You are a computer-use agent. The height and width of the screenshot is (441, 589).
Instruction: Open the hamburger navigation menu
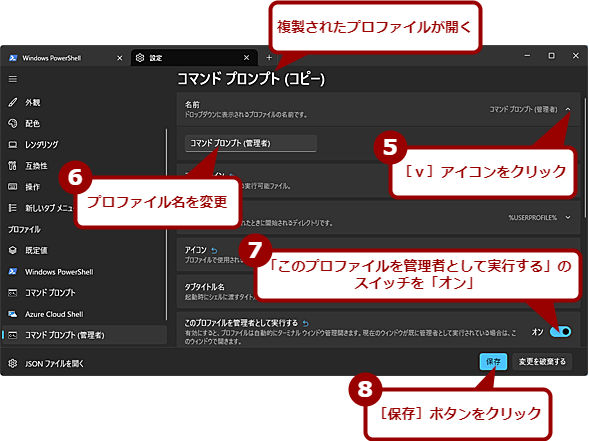(13, 79)
